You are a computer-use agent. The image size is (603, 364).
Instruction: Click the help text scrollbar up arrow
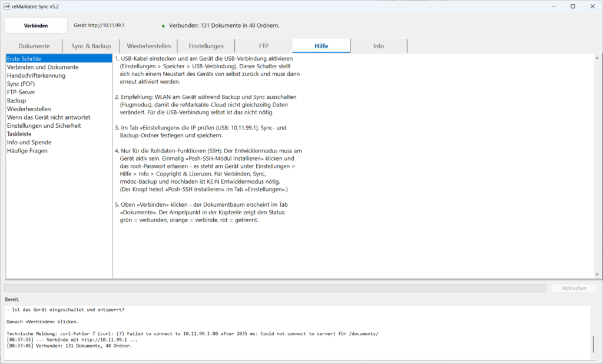click(597, 58)
